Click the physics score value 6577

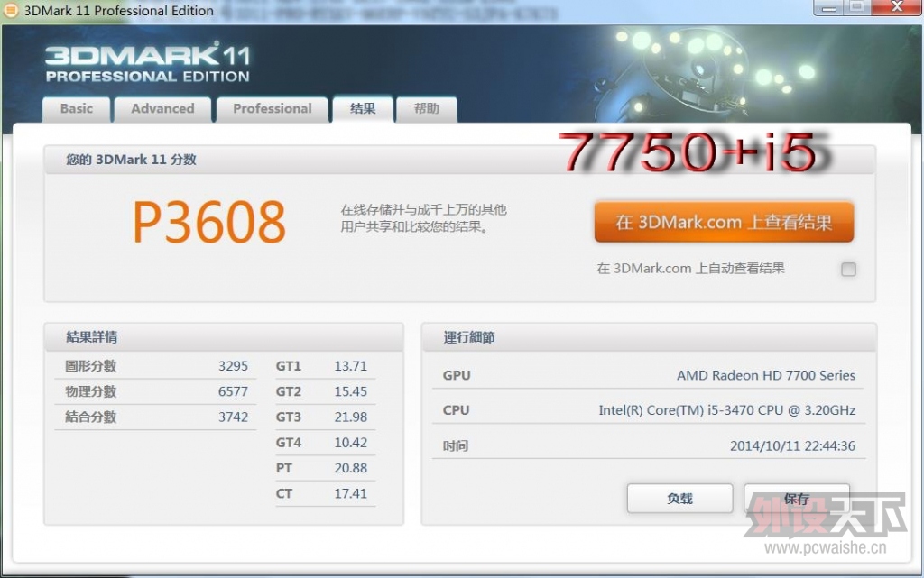tap(234, 391)
